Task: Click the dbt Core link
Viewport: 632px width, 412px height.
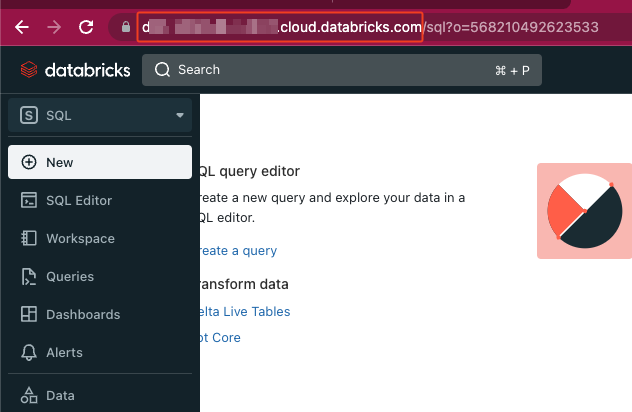Action: click(220, 337)
